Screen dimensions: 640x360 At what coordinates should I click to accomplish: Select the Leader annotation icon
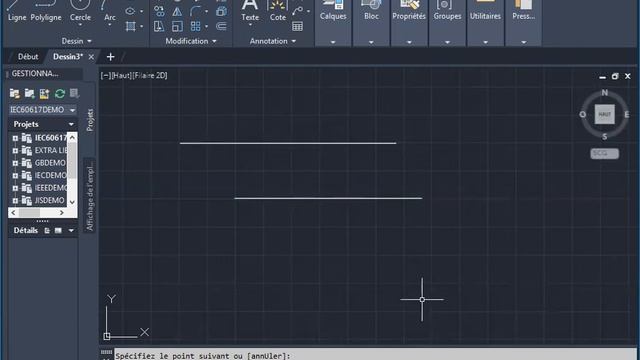(x=298, y=11)
